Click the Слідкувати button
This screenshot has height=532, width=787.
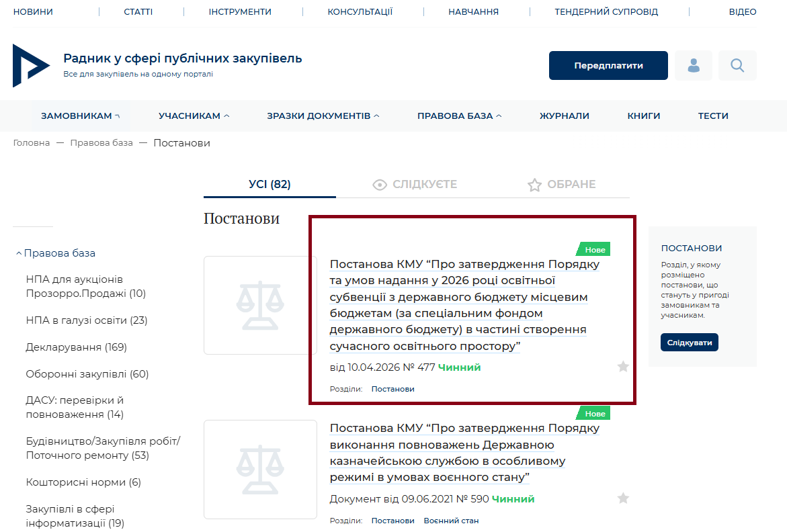coord(689,343)
